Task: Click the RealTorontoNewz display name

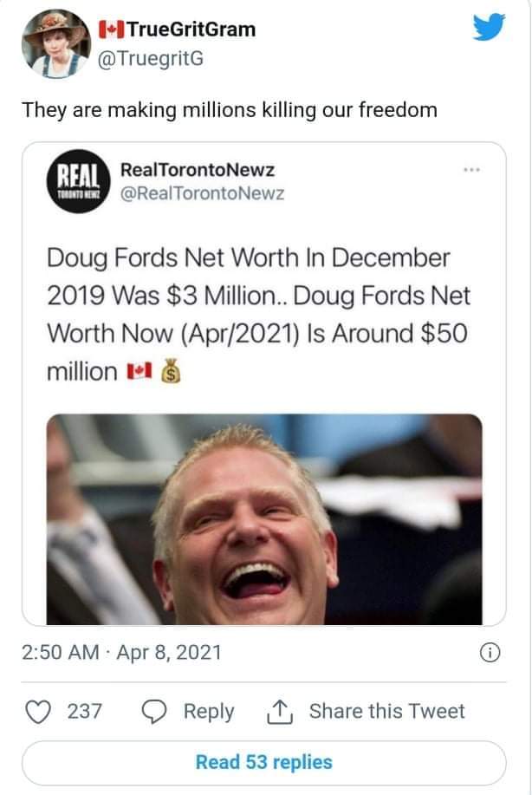Action: pos(198,169)
